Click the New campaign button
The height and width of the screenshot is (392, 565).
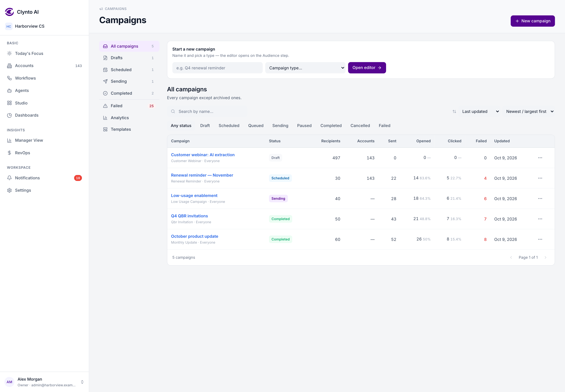click(x=533, y=21)
